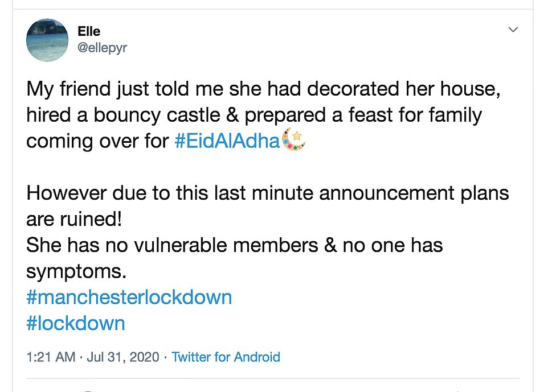
Task: Click the word 'announcement' in the tweet
Action: pyautogui.click(x=388, y=193)
